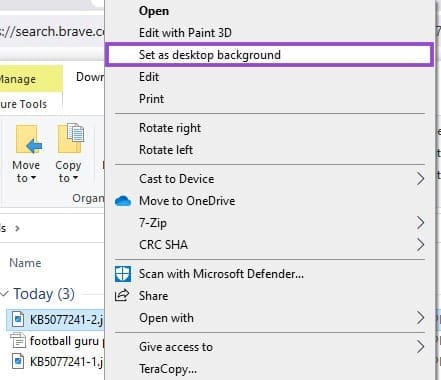Screen dimensions: 441x380
Task: Click the Today (3) group header
Action: [x=44, y=294]
